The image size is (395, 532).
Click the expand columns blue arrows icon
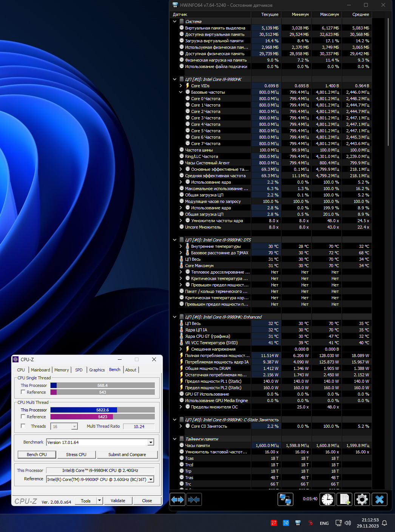coord(177,500)
